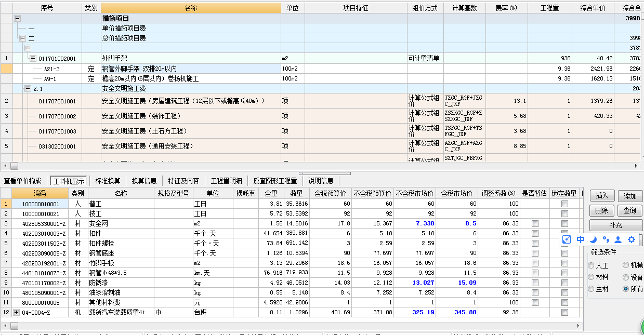Screen dimensions: 644x335
Task: Select the 所有 filter radio button
Action: point(626,289)
